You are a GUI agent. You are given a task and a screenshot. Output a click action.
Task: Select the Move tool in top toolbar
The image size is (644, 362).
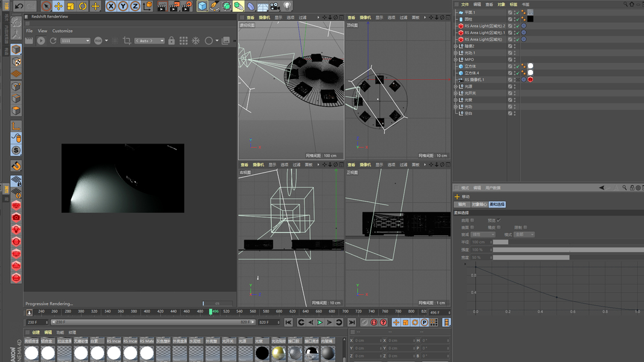58,6
